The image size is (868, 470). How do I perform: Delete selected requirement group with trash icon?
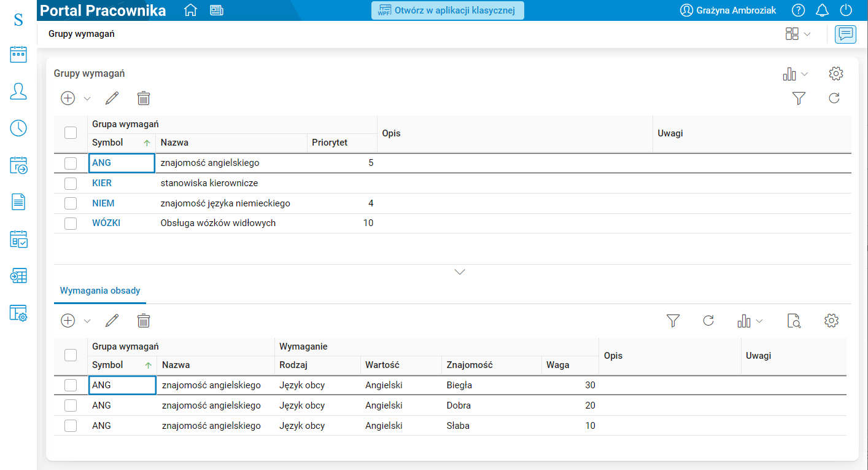pos(143,98)
